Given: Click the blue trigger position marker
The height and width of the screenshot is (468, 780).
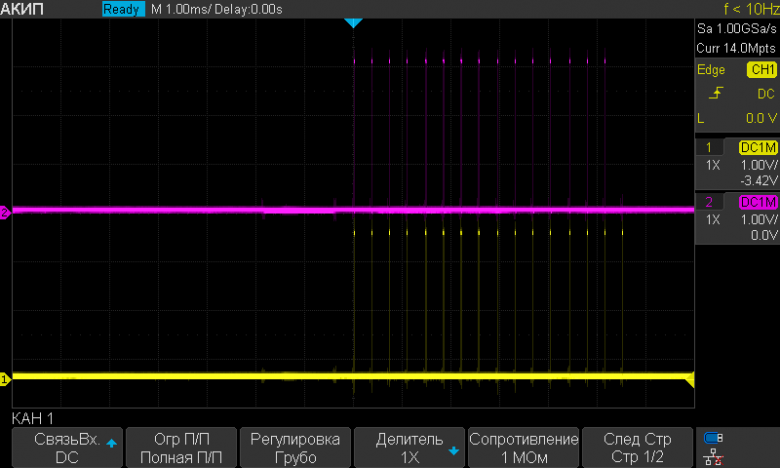Looking at the screenshot, I should (x=353, y=23).
